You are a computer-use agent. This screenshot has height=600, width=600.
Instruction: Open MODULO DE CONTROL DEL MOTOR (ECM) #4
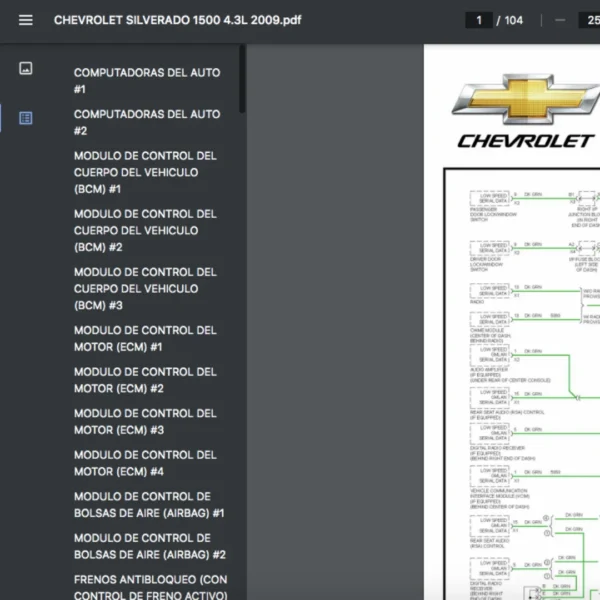coord(145,463)
